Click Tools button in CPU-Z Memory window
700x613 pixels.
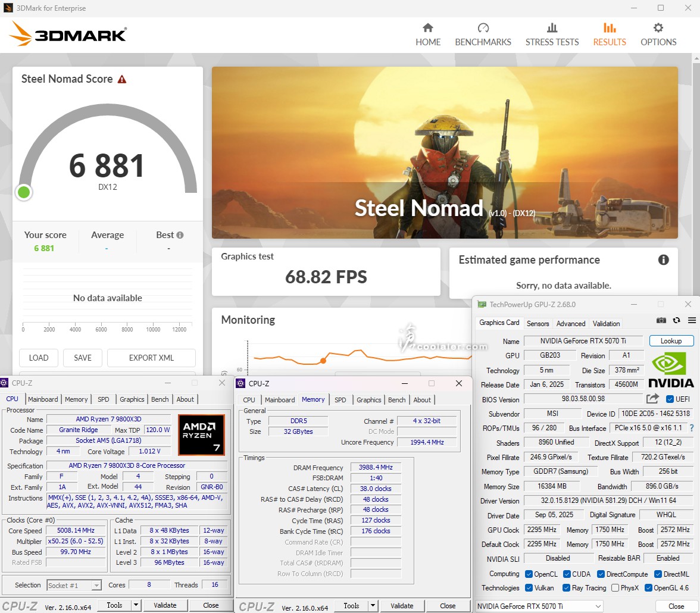[351, 606]
